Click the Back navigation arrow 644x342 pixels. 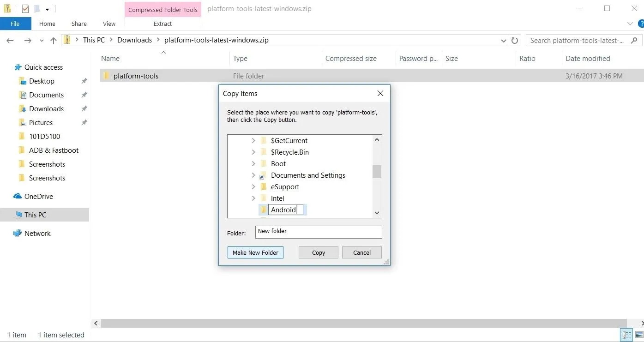pos(10,41)
